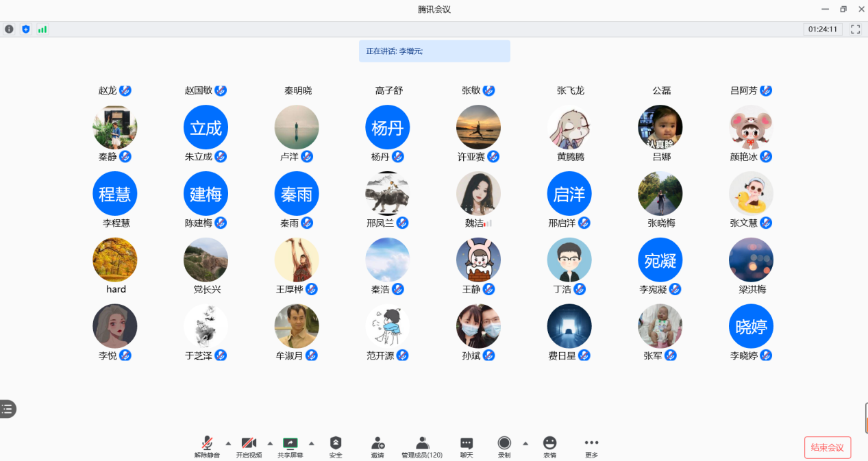
Task: Expand the microphone audio options arrow
Action: [x=228, y=443]
